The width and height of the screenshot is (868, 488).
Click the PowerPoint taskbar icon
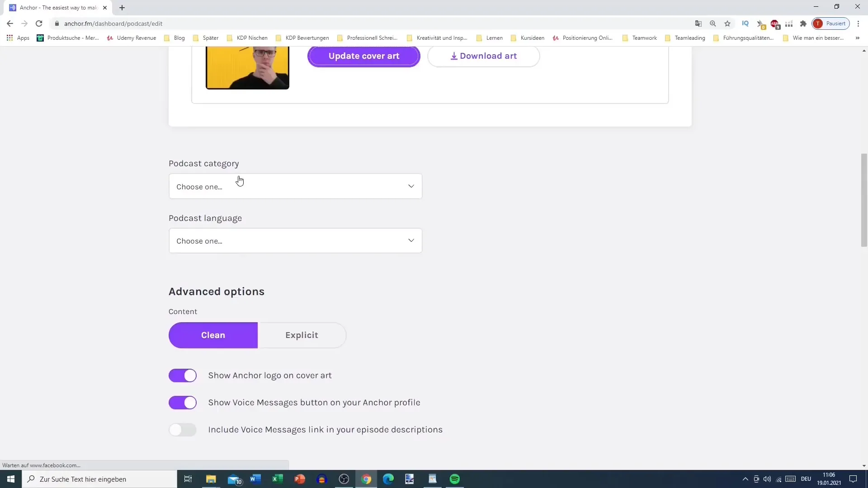(x=300, y=479)
